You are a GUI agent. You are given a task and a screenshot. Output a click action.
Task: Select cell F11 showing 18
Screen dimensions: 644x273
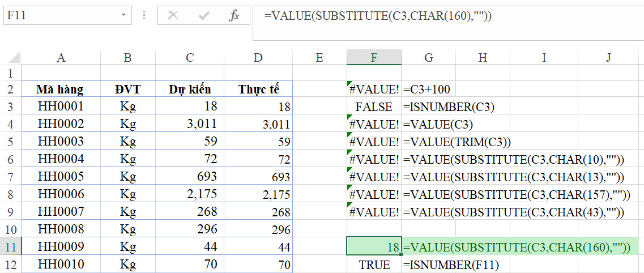374,246
